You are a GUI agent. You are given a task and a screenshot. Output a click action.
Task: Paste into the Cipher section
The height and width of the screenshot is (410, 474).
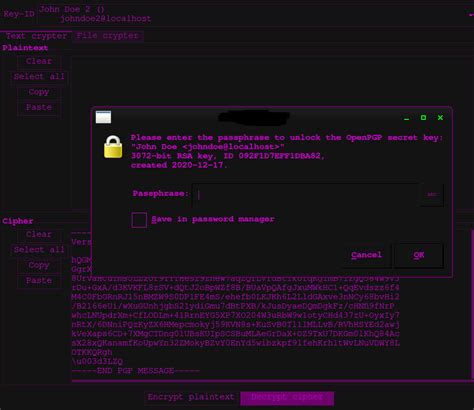click(x=39, y=281)
